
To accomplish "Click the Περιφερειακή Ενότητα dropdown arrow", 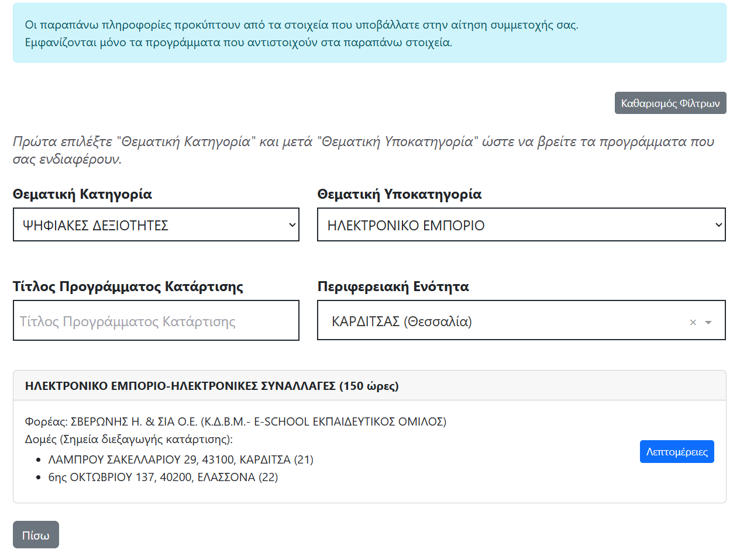I will (x=708, y=322).
